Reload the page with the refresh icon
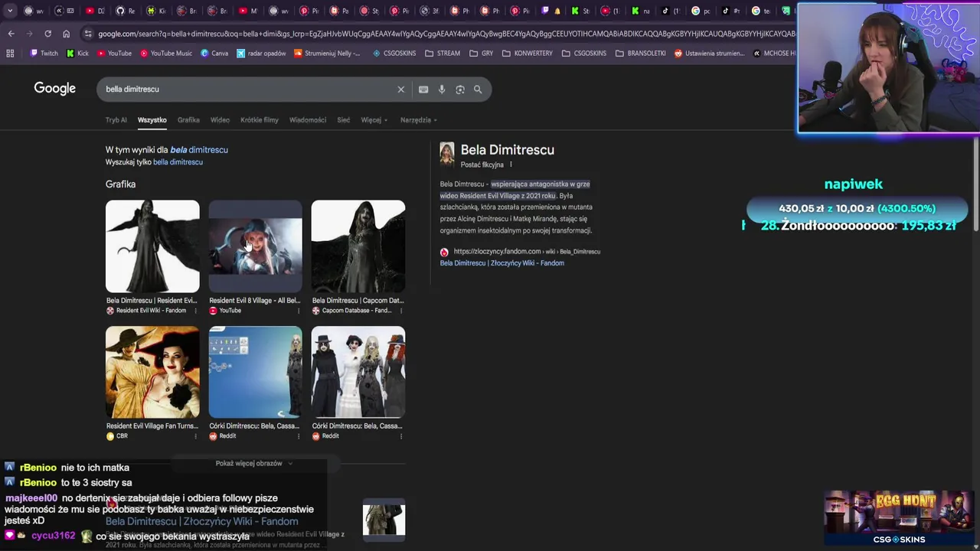 tap(47, 34)
